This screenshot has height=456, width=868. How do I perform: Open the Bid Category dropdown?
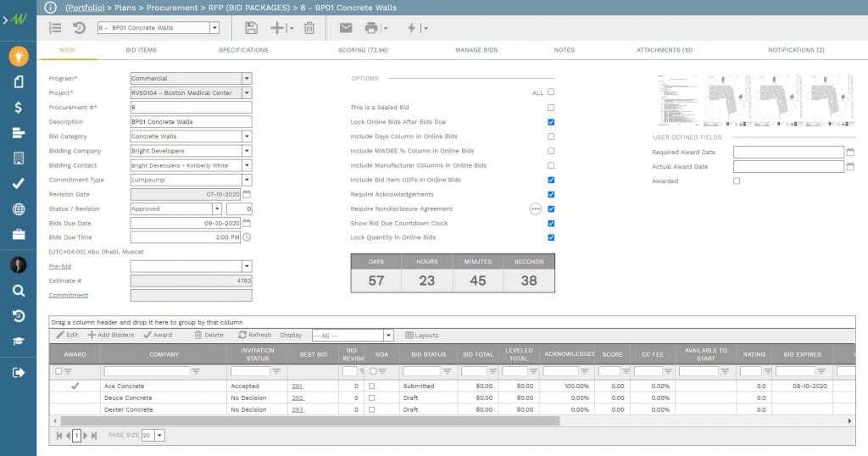click(x=247, y=136)
